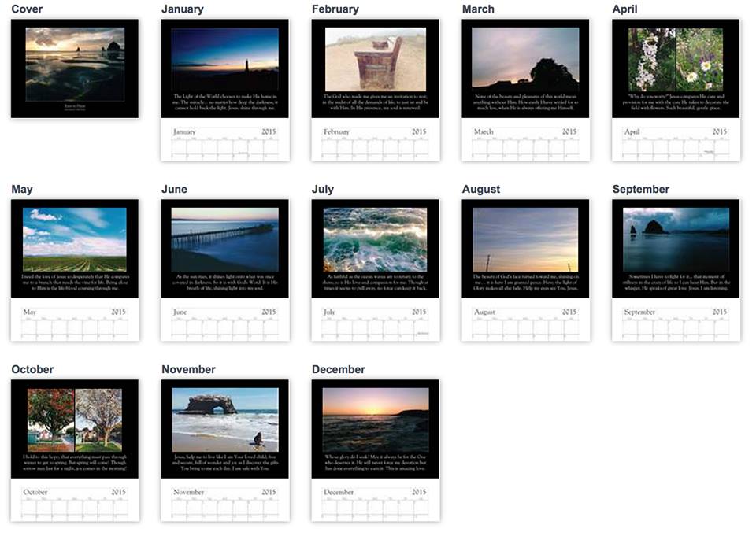Open the November rock arch beach photo

[225, 420]
